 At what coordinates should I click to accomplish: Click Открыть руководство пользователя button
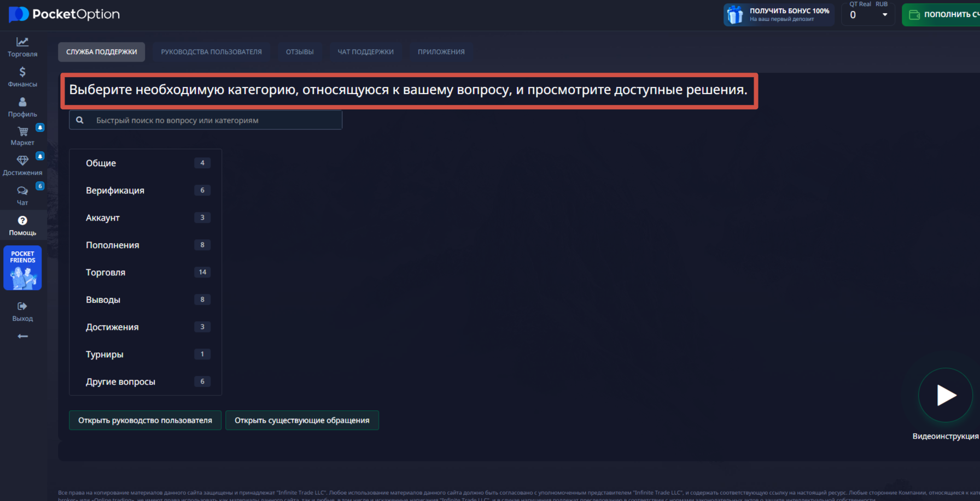tap(145, 420)
